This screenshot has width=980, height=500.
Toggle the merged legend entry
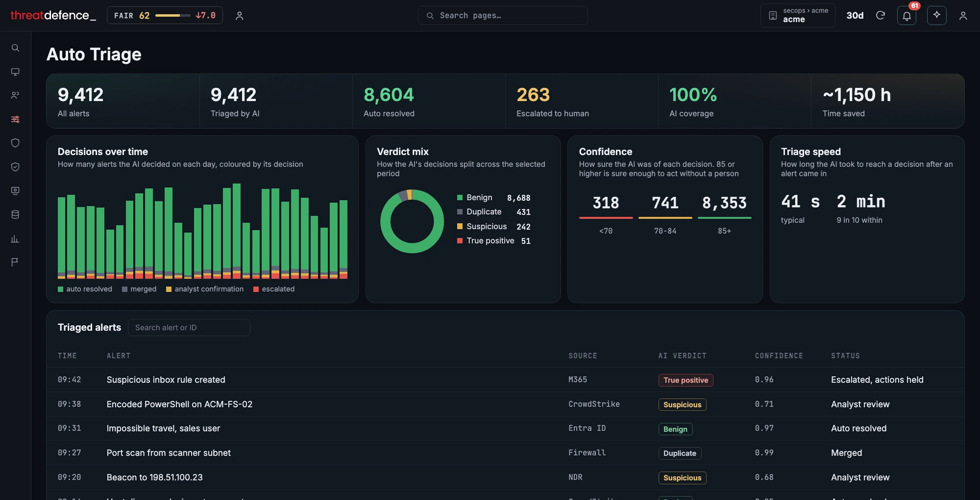[x=139, y=289]
